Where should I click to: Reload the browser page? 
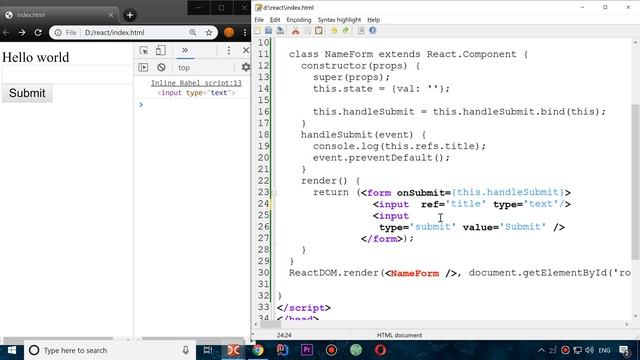[38, 33]
